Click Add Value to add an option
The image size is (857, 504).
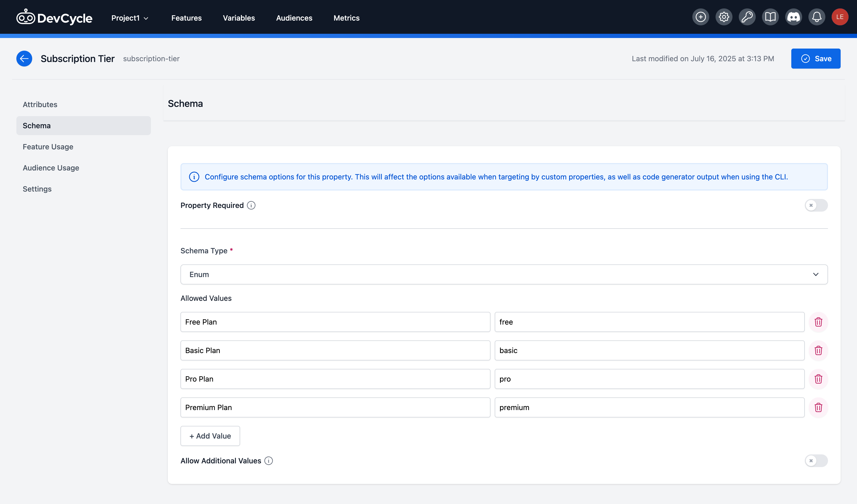tap(210, 436)
